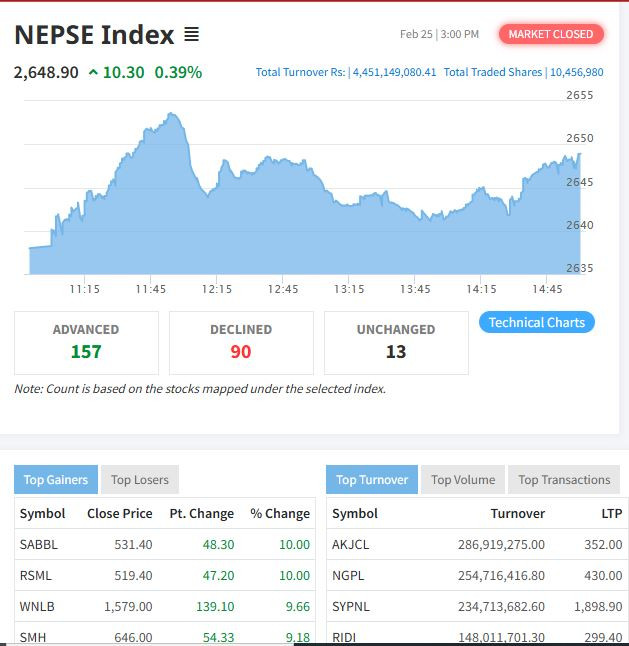Click the green up-arrow change indicator
The height and width of the screenshot is (646, 629).
tap(93, 73)
